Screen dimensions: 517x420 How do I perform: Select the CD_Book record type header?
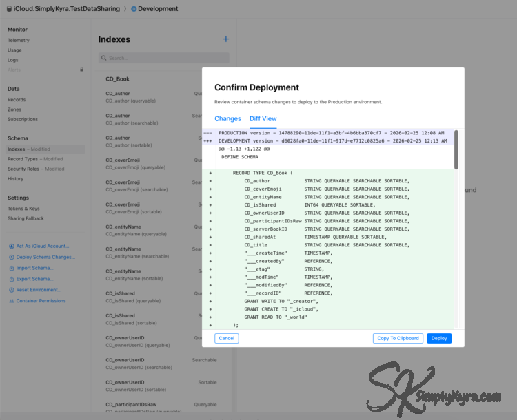[x=117, y=79]
